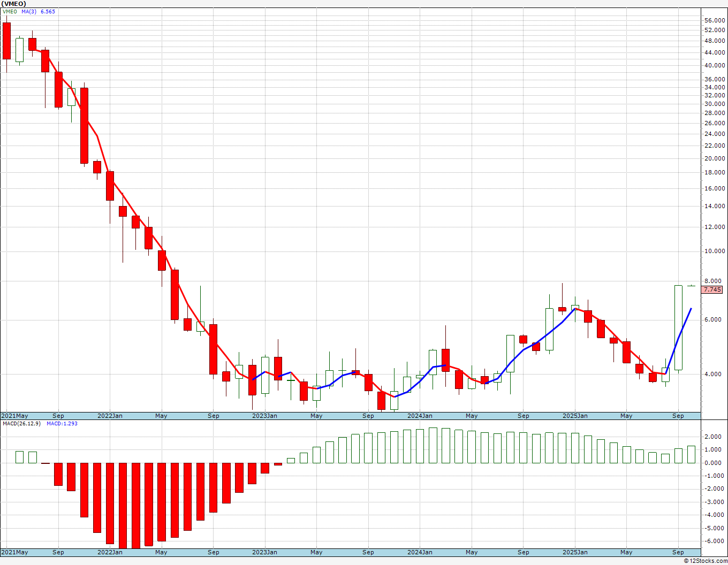Click the 34.000 price axis label
This screenshot has height=565, width=728.
[715, 87]
